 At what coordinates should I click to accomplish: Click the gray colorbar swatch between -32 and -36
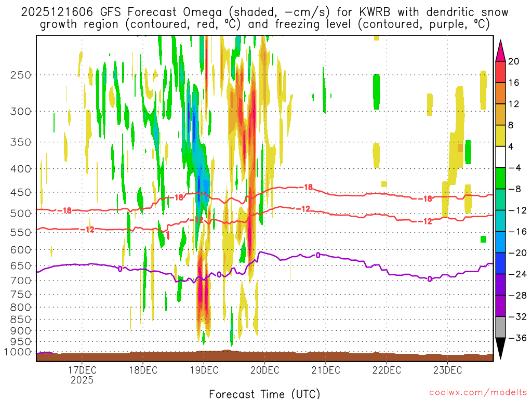coord(500,327)
